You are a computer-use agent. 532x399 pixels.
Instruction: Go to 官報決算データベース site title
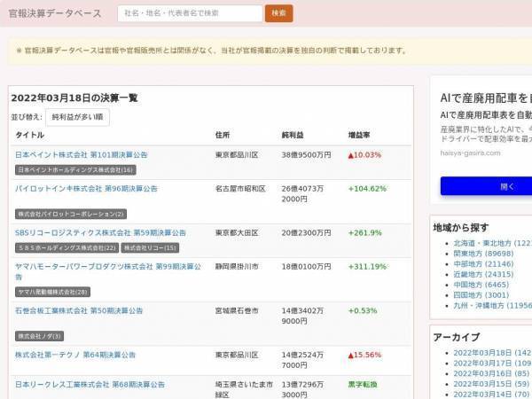click(55, 13)
